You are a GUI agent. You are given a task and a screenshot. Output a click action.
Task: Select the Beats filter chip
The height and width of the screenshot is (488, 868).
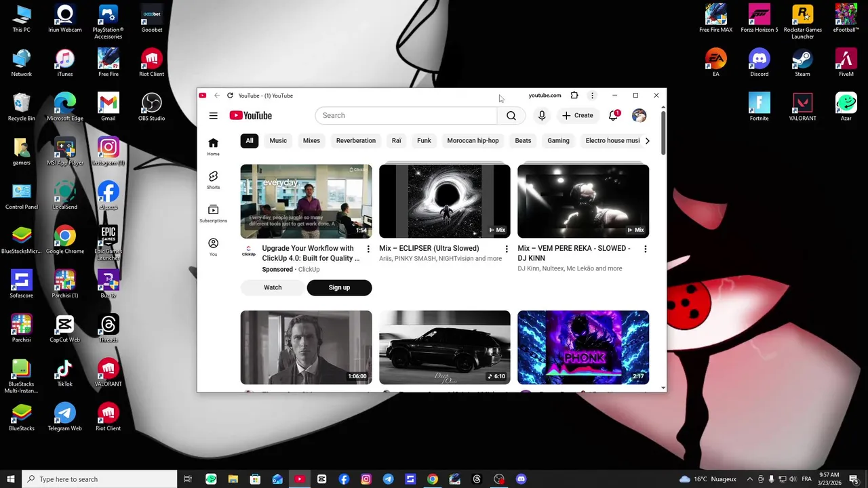(523, 141)
